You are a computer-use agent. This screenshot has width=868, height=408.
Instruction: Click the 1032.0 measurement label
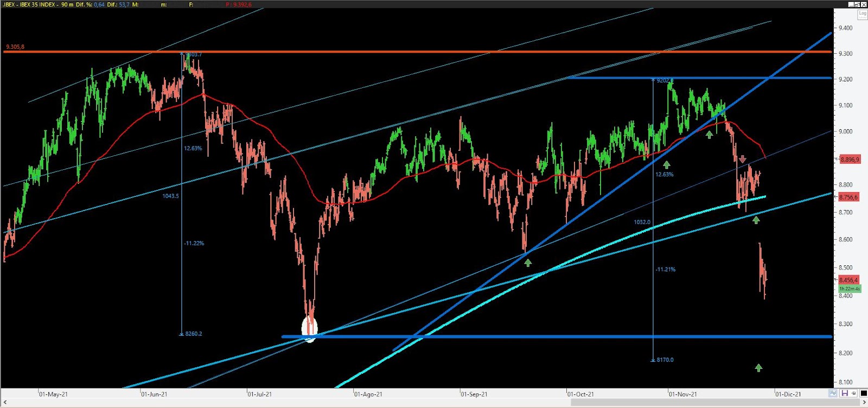coord(642,222)
